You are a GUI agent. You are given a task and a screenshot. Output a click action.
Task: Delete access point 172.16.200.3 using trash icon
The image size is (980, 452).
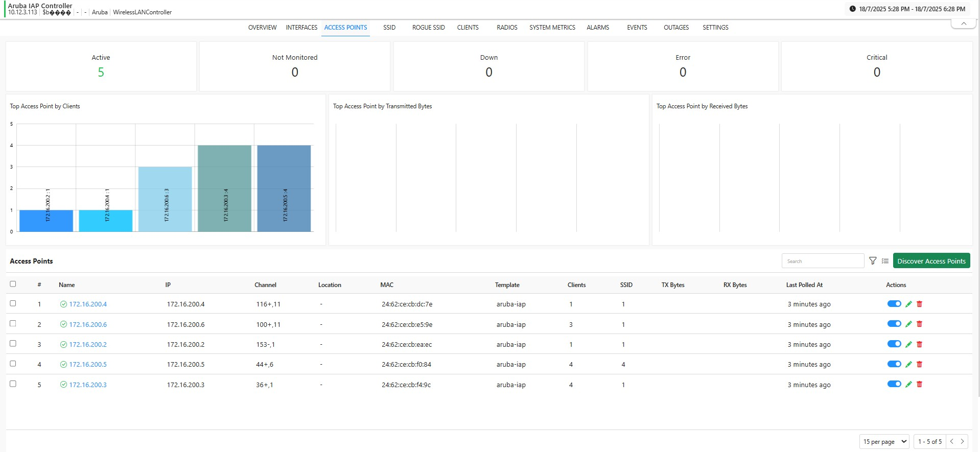919,384
